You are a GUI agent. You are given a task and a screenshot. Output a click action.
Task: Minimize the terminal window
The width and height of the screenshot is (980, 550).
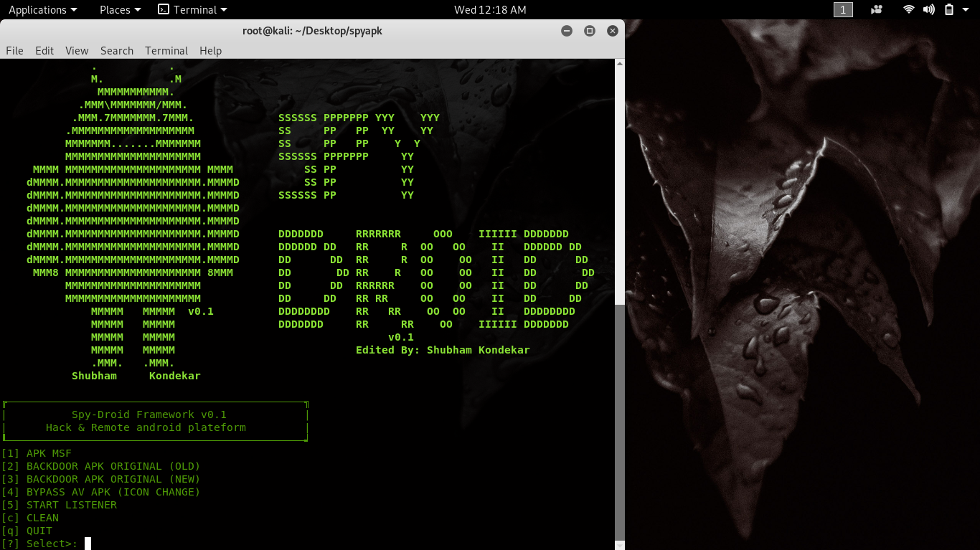point(567,31)
